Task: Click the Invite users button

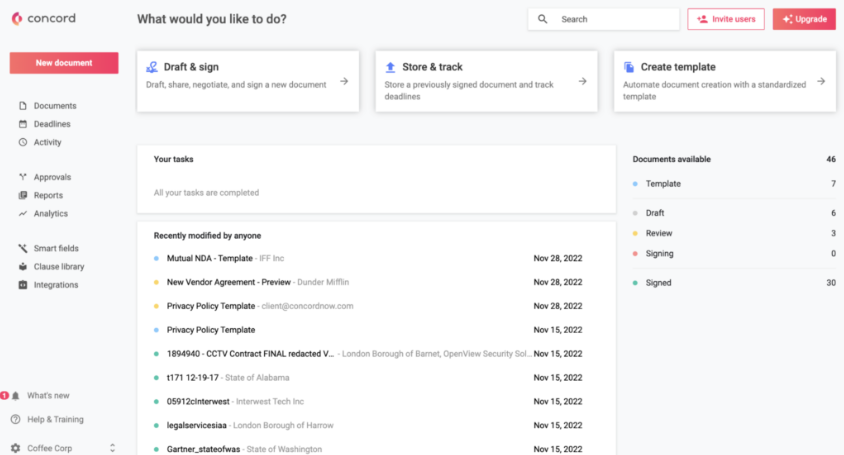Action: (x=726, y=19)
